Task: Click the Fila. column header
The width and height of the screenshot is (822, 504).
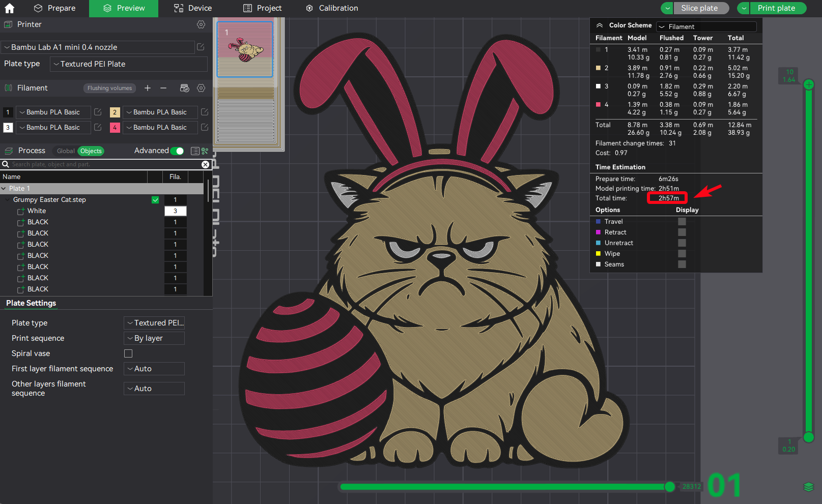Action: (176, 177)
